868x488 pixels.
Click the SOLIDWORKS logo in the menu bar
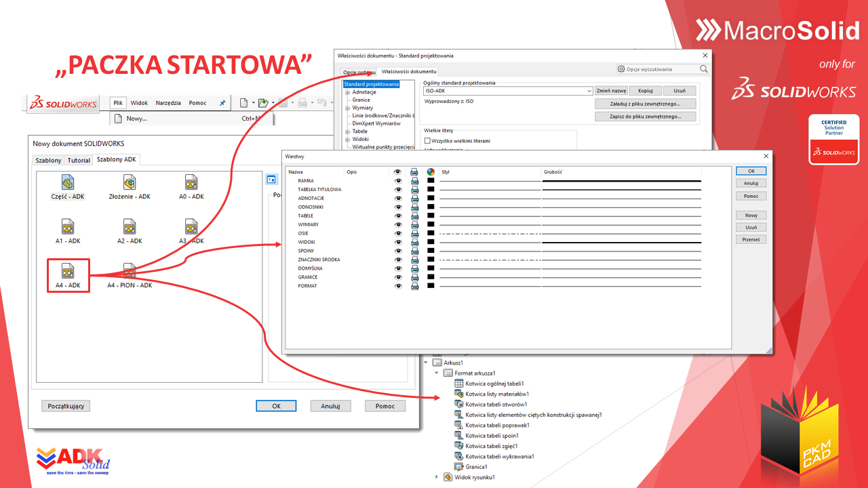coord(63,103)
